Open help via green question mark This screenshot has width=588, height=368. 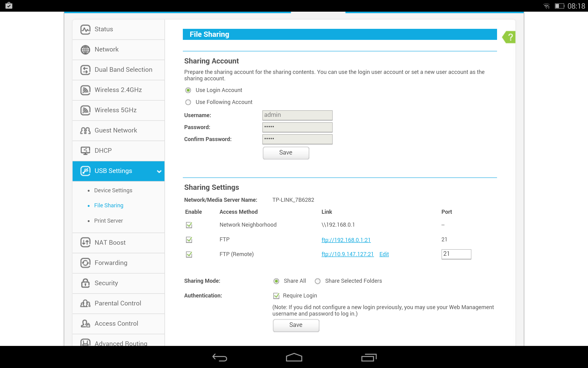click(x=510, y=37)
